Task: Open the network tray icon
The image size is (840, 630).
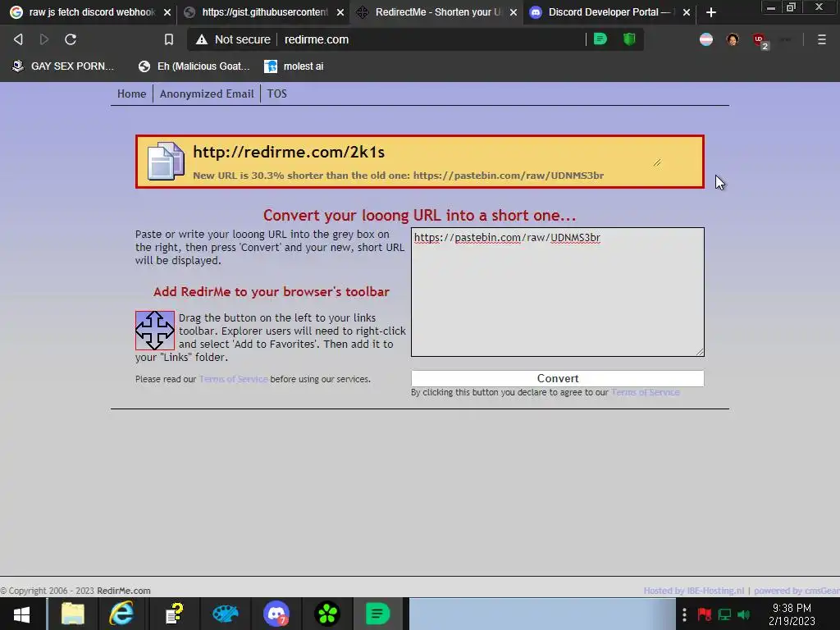Action: (724, 614)
